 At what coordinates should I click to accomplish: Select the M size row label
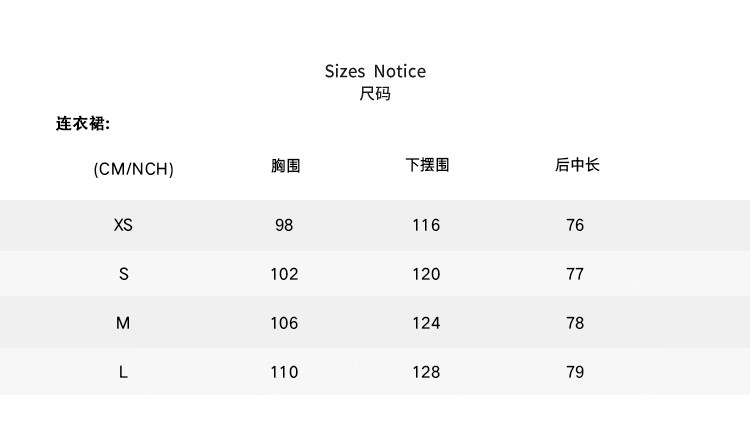tap(123, 323)
